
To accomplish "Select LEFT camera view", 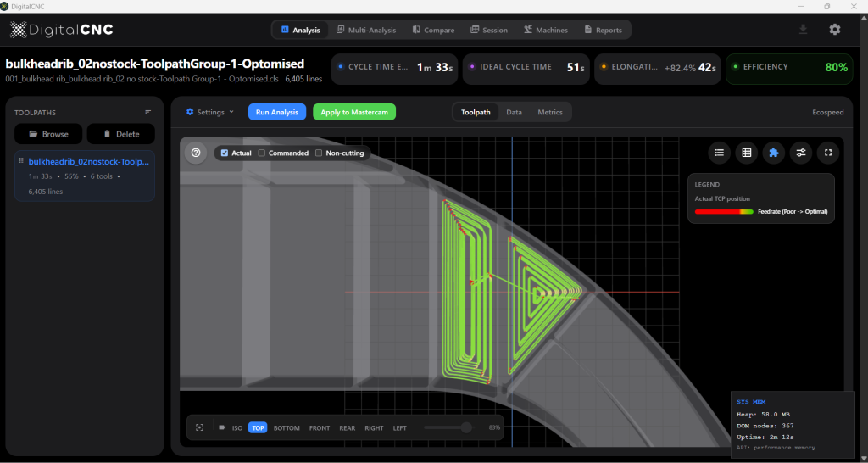I will tap(399, 427).
